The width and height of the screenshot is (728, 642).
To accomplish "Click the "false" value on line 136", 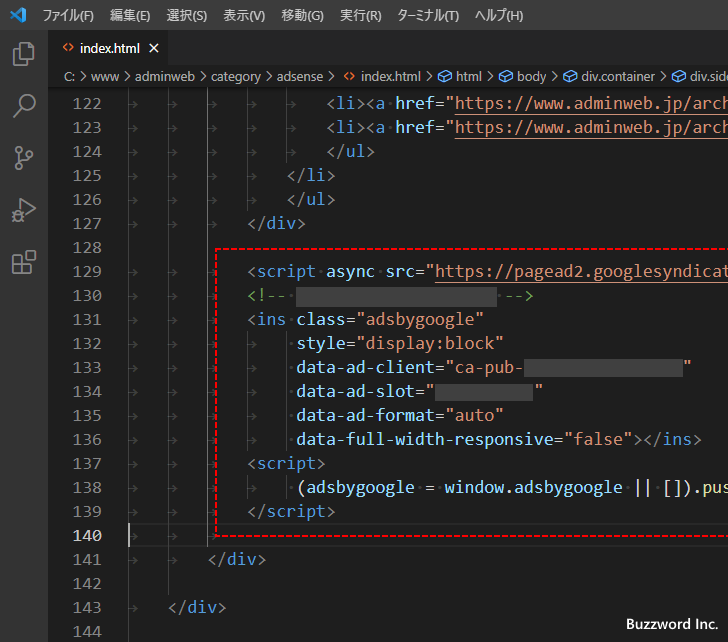I will click(598, 440).
